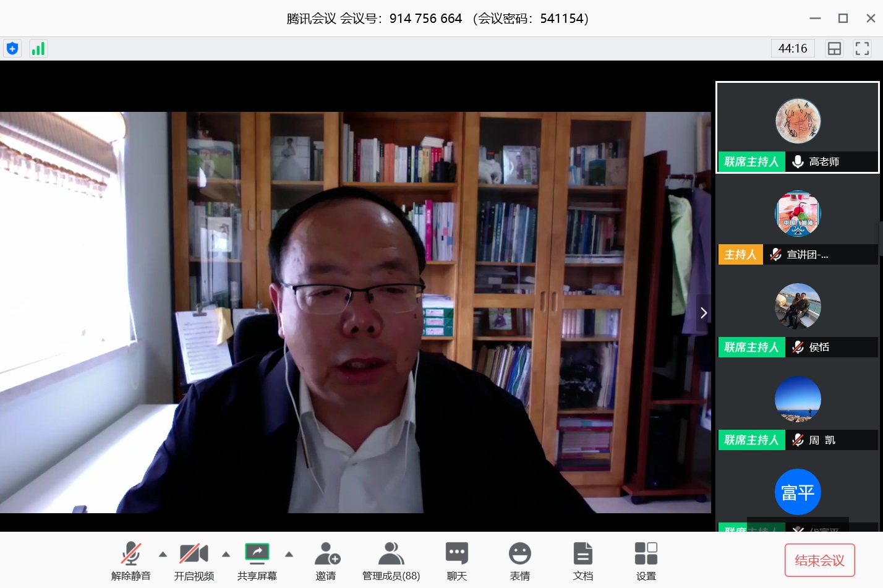Image resolution: width=883 pixels, height=588 pixels.
Task: Open the 邀请 invite option
Action: click(326, 561)
